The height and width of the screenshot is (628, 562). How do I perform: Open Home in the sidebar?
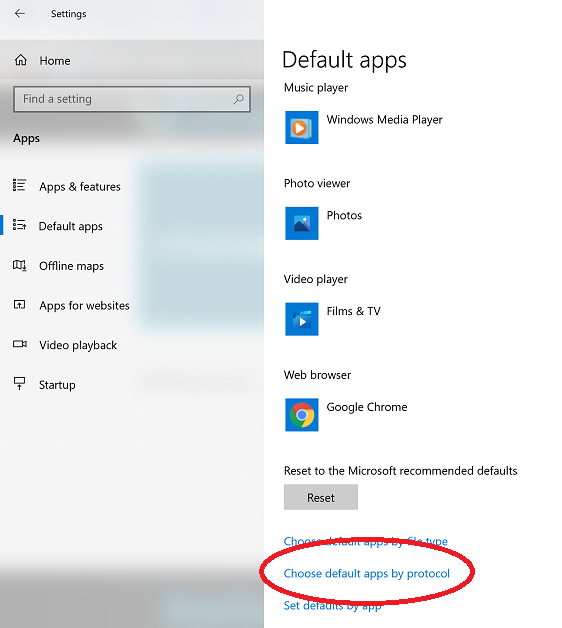coord(55,61)
